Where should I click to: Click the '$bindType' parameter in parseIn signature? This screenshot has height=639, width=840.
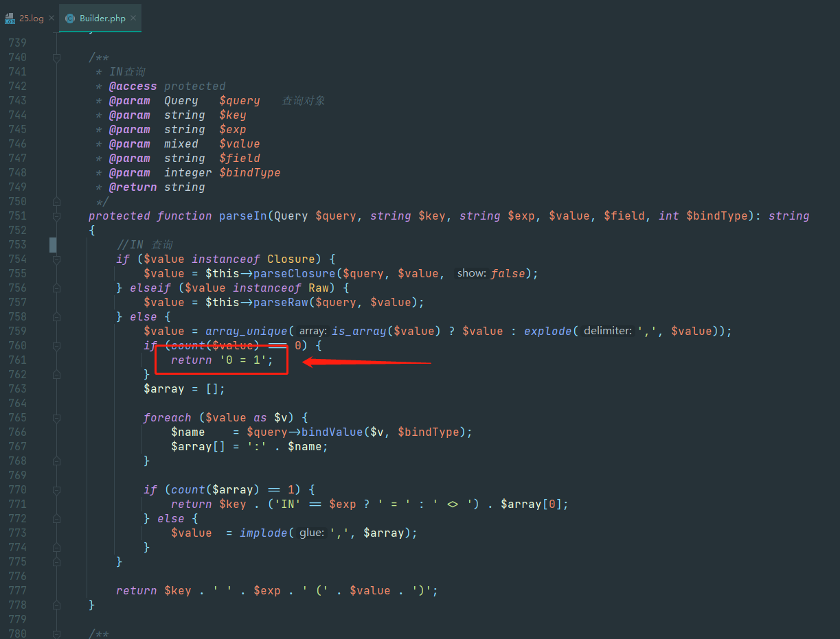coord(717,216)
